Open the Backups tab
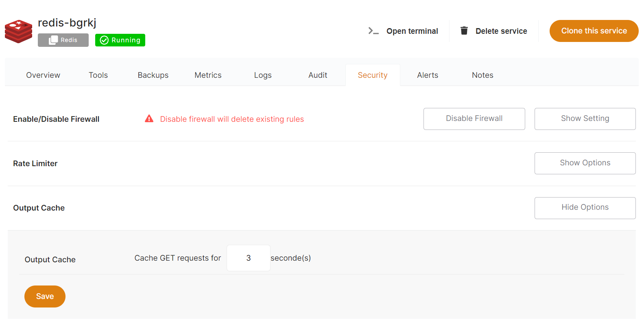This screenshot has height=325, width=644. click(153, 75)
